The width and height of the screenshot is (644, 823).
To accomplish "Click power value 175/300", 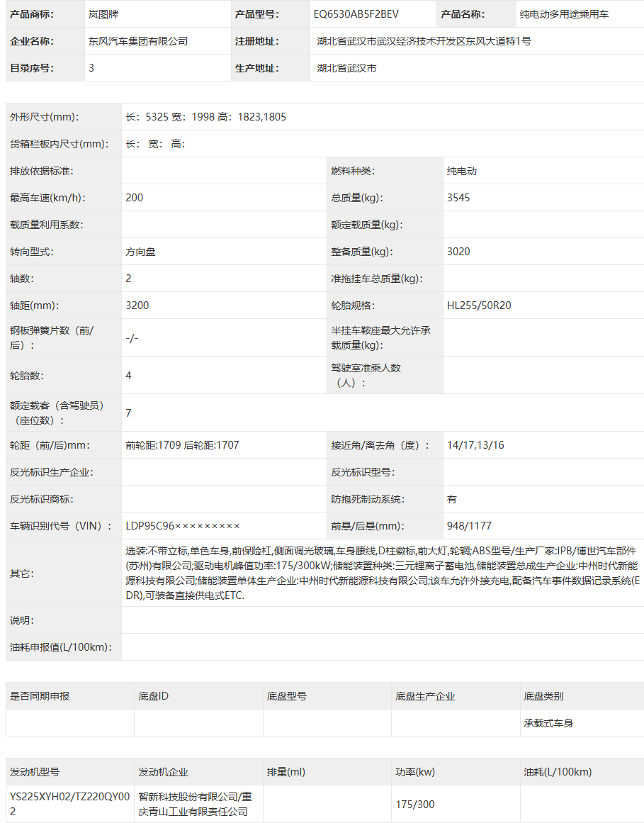I will pos(415,804).
